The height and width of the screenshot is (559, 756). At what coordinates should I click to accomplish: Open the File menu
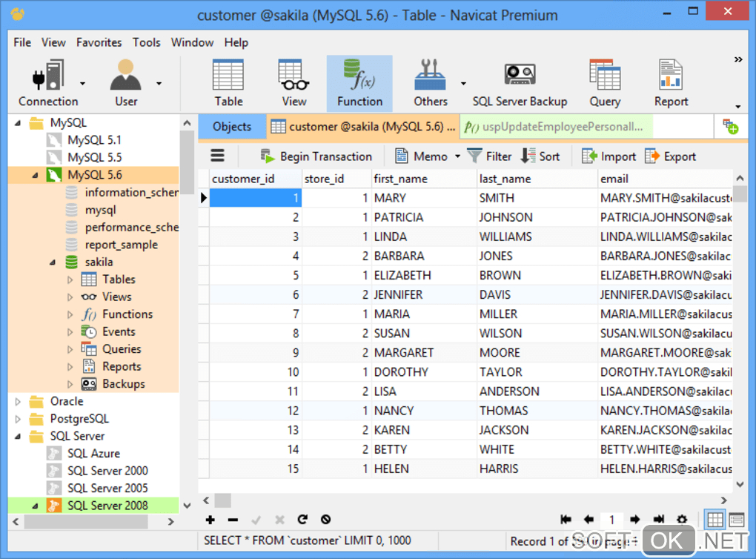(22, 42)
